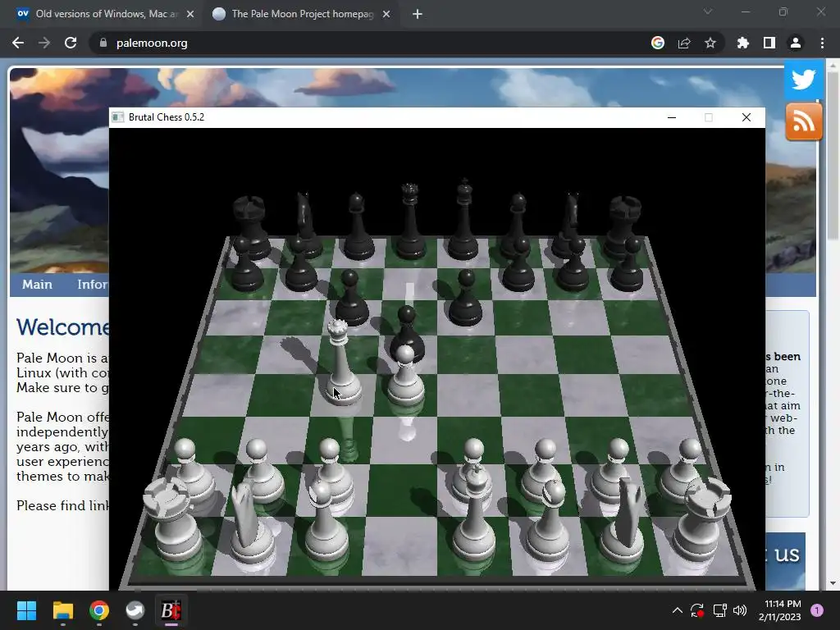This screenshot has width=840, height=630.
Task: Minimize the Chrome window
Action: (x=745, y=11)
